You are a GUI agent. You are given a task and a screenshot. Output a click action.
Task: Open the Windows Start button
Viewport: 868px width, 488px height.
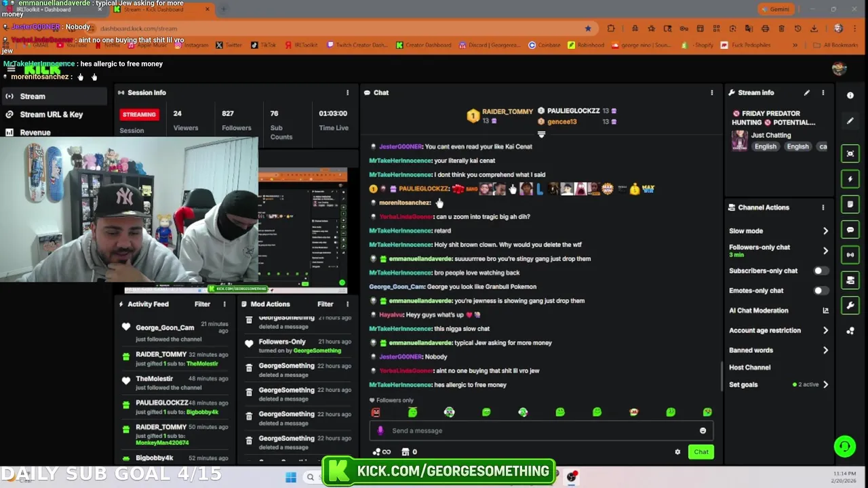[x=291, y=477]
